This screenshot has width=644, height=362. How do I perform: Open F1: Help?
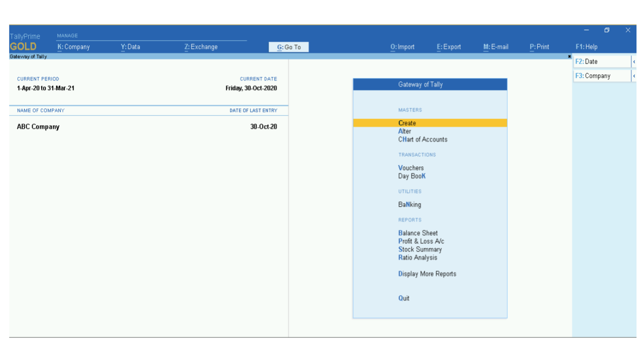pyautogui.click(x=587, y=47)
